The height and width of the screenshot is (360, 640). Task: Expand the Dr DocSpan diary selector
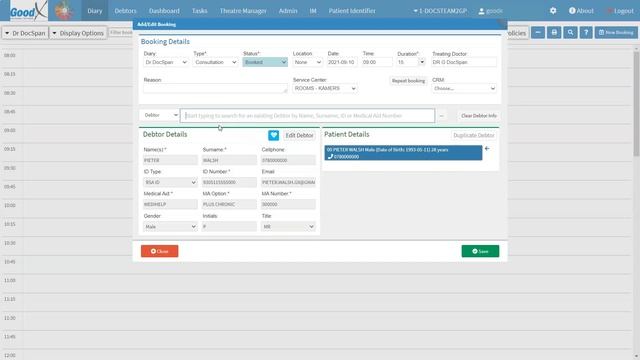point(25,33)
